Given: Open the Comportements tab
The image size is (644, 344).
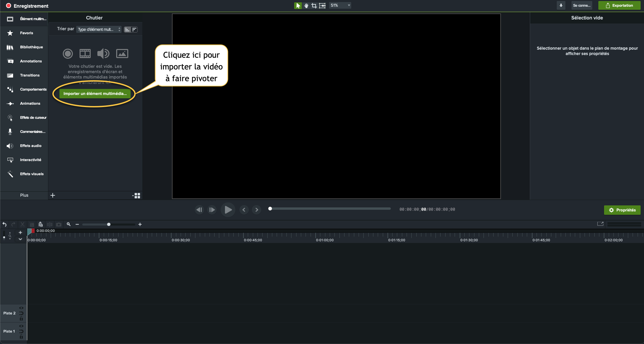Looking at the screenshot, I should pyautogui.click(x=24, y=89).
